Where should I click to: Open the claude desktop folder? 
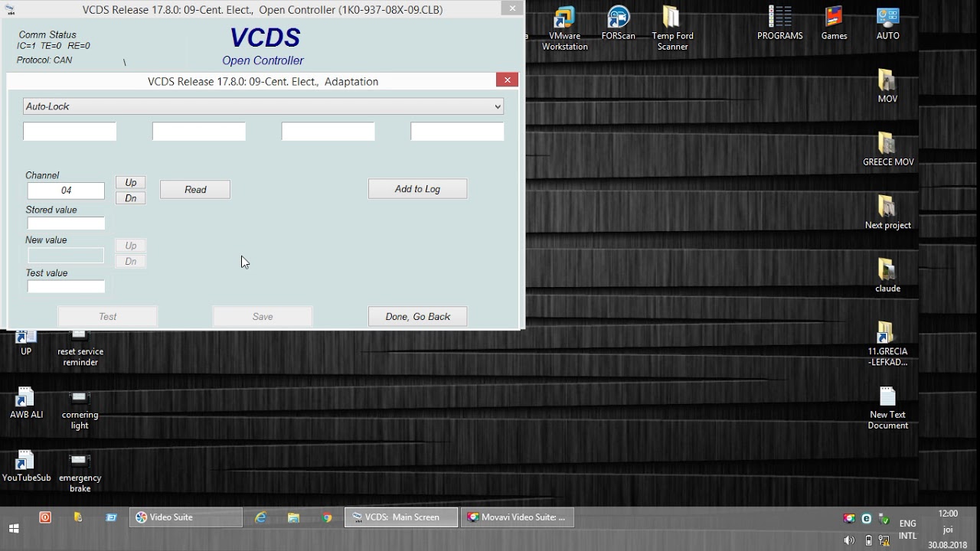(x=887, y=275)
